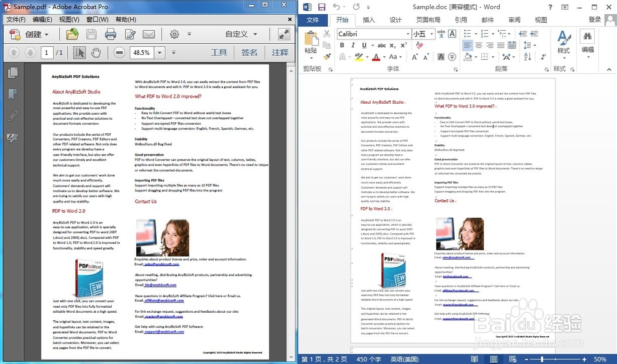This screenshot has height=364, width=617.
Task: Switch to Word's Insert (插入) tab
Action: pyautogui.click(x=369, y=20)
